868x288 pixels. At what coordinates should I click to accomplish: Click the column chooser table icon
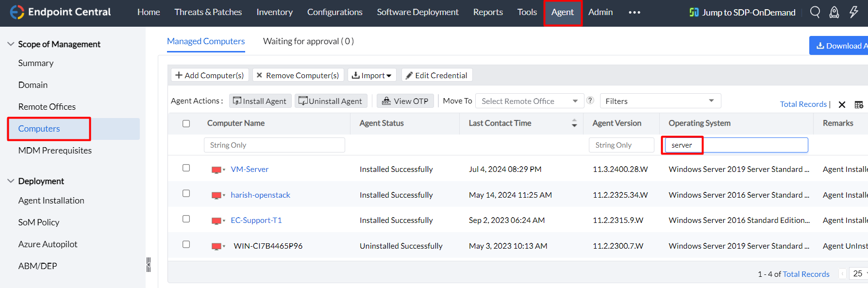coord(859,104)
